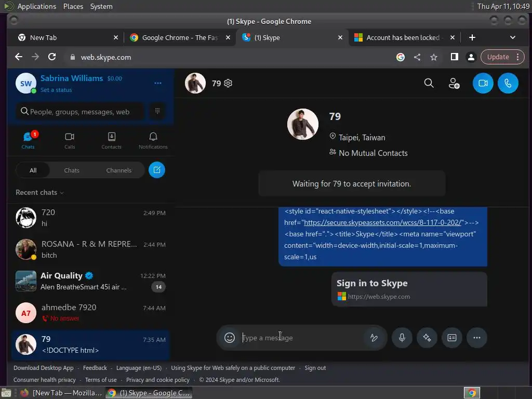Open Chrome side panel
The width and height of the screenshot is (532, 399).
pos(454,57)
